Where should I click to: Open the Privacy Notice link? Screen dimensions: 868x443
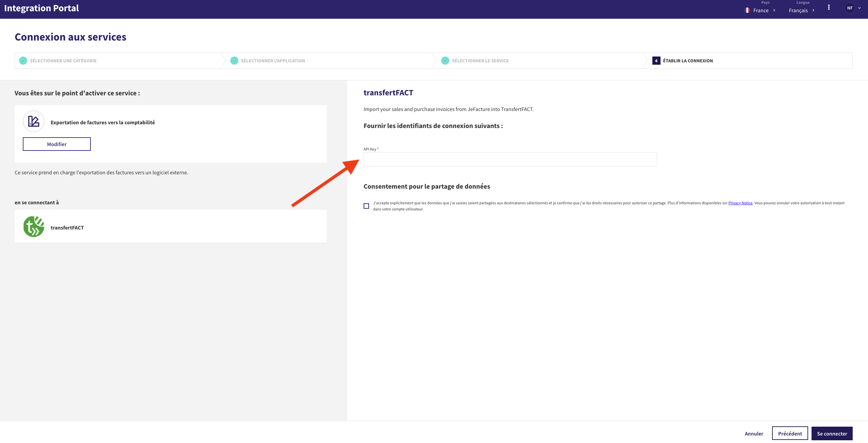pyautogui.click(x=740, y=203)
